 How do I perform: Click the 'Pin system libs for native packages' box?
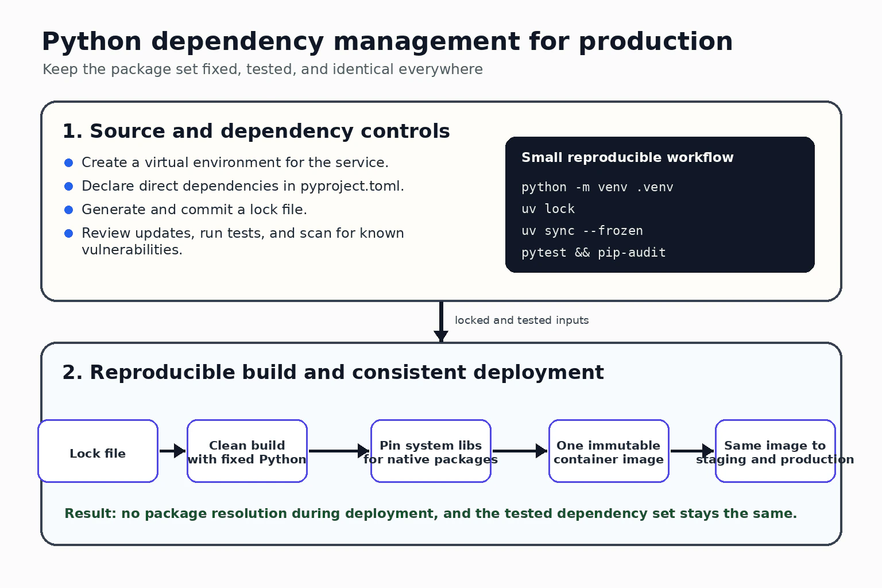click(x=431, y=451)
